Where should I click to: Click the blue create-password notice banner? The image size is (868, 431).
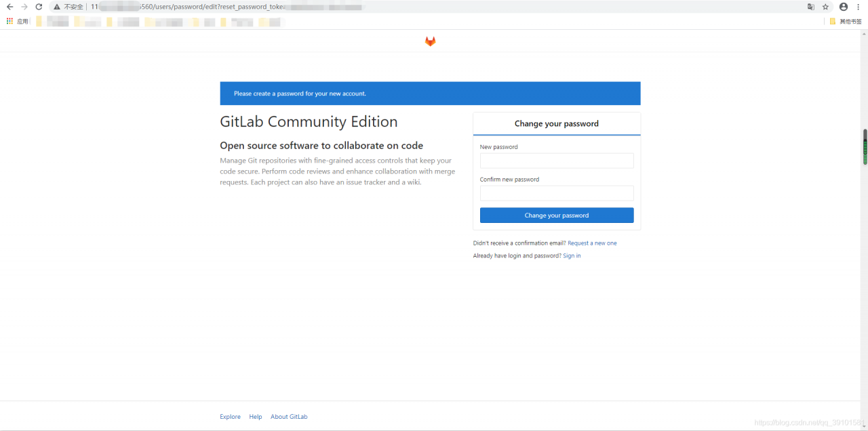(430, 94)
